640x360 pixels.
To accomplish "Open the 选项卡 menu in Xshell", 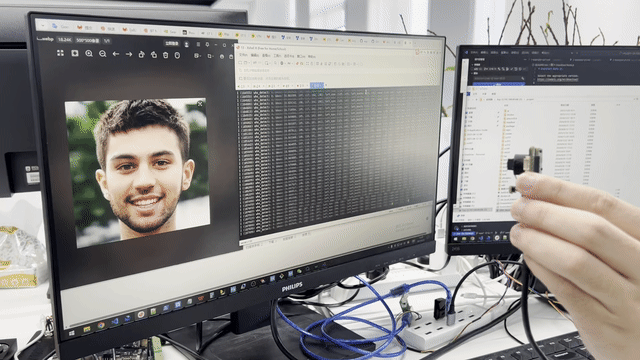I will (289, 56).
